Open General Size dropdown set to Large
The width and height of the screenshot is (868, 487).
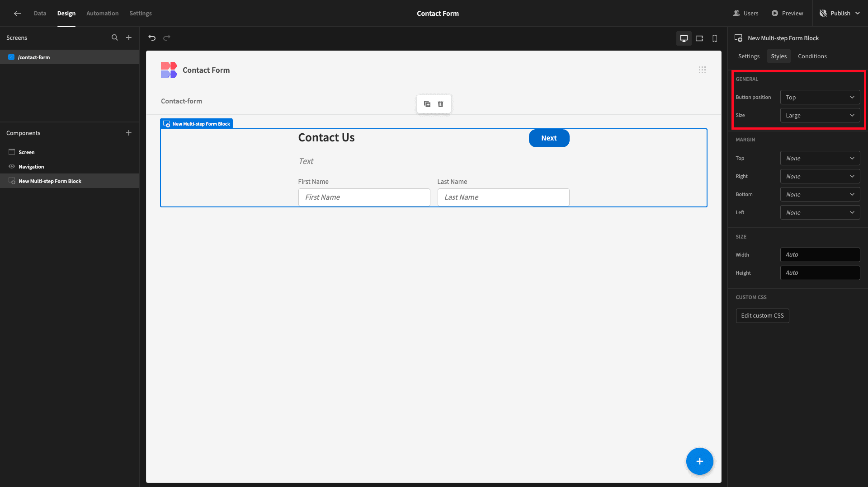820,115
